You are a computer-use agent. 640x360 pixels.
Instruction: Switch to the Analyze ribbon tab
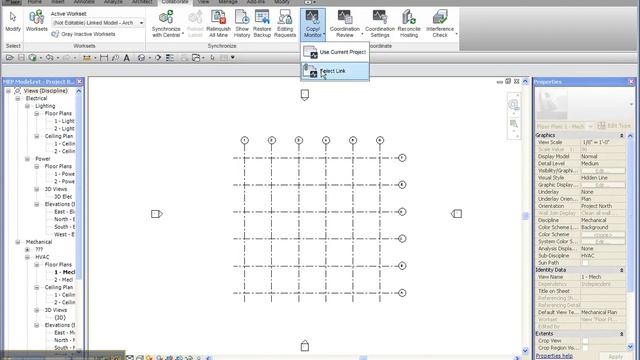pyautogui.click(x=113, y=2)
